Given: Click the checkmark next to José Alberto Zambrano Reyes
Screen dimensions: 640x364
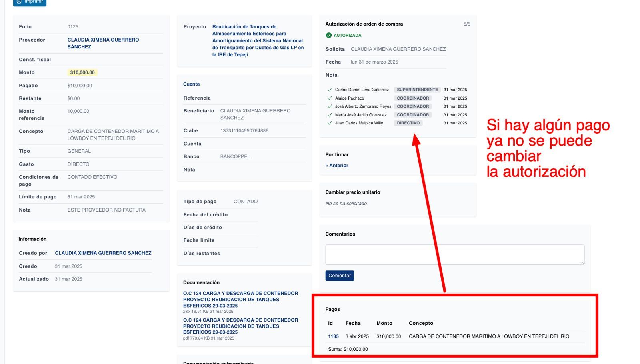Looking at the screenshot, I should (x=330, y=106).
